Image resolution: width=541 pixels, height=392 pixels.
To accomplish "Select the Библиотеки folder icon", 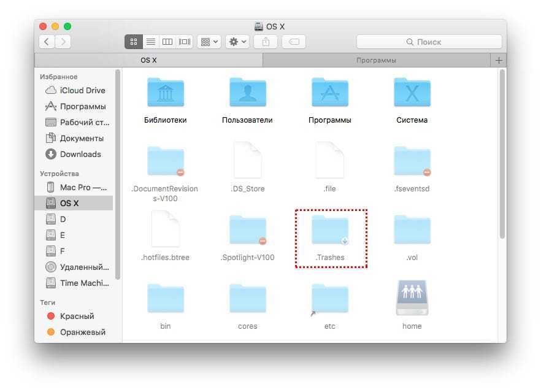I will pyautogui.click(x=166, y=93).
